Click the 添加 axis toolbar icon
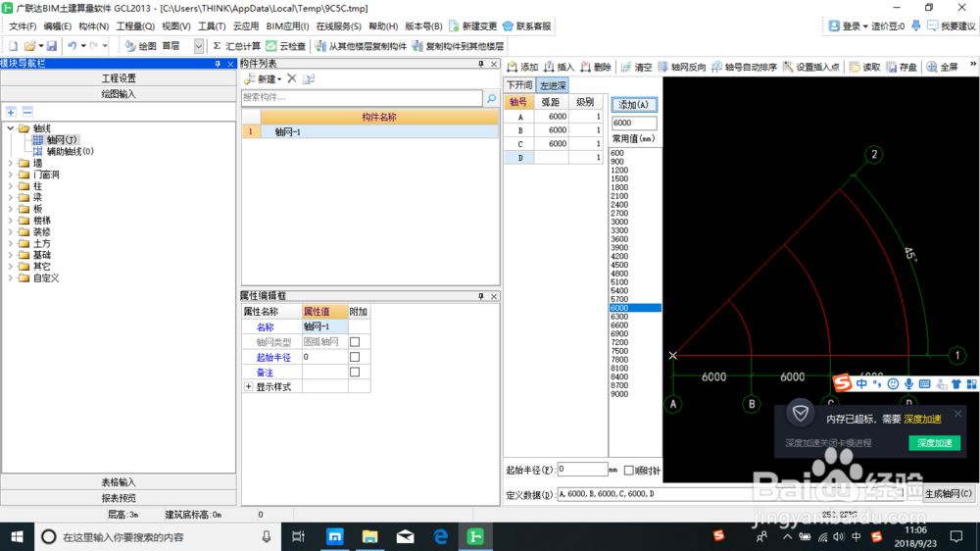980x551 pixels. pos(523,67)
